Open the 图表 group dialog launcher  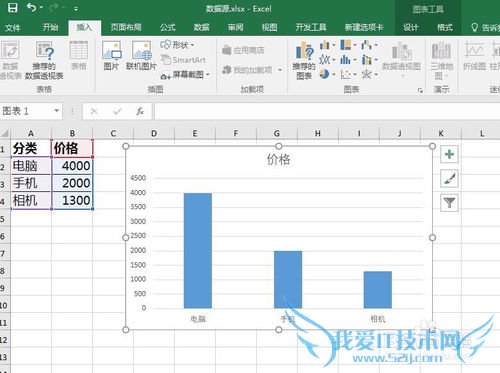pyautogui.click(x=420, y=90)
